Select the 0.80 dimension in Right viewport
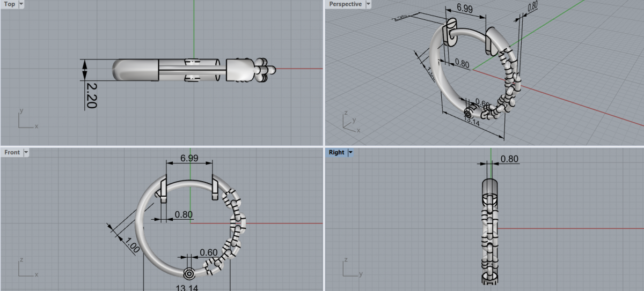 [509, 159]
